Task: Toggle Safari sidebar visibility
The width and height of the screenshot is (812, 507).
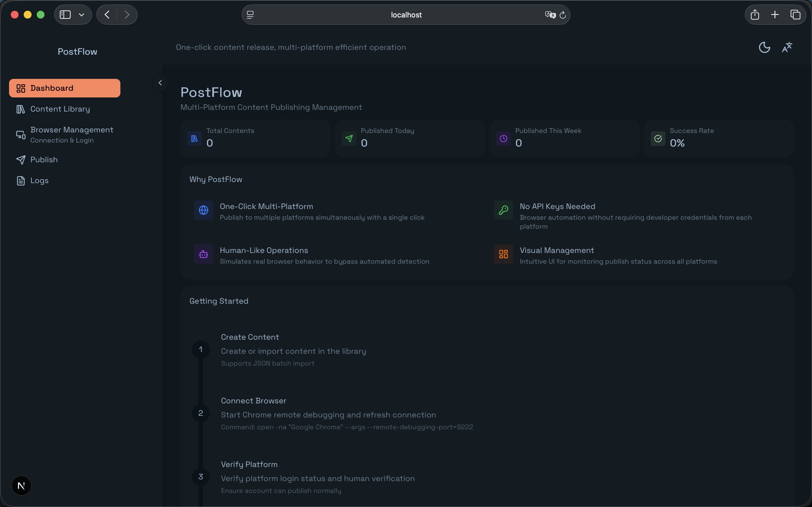Action: pos(65,14)
